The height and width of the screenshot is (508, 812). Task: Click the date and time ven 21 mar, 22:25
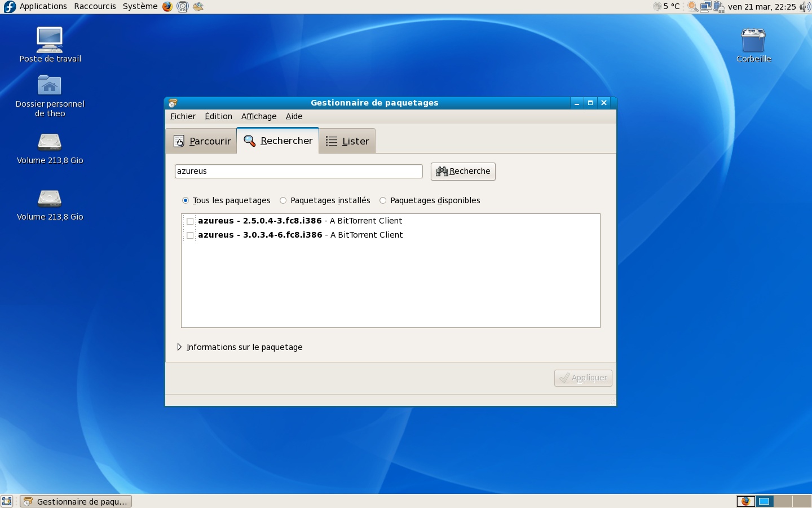(x=762, y=7)
